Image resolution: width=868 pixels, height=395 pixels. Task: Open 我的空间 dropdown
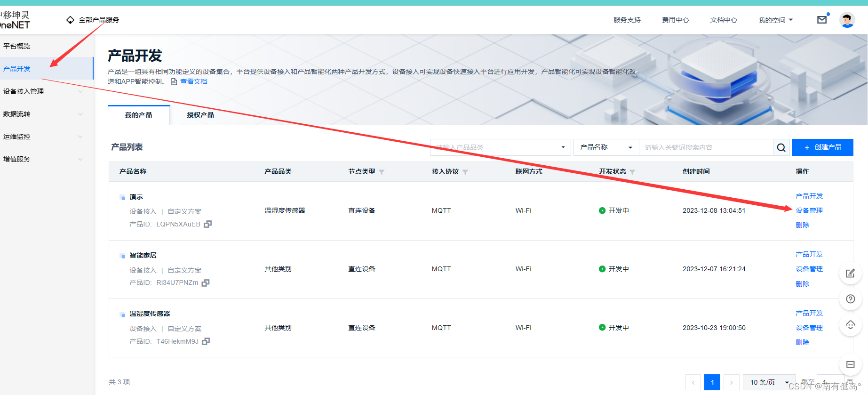775,20
